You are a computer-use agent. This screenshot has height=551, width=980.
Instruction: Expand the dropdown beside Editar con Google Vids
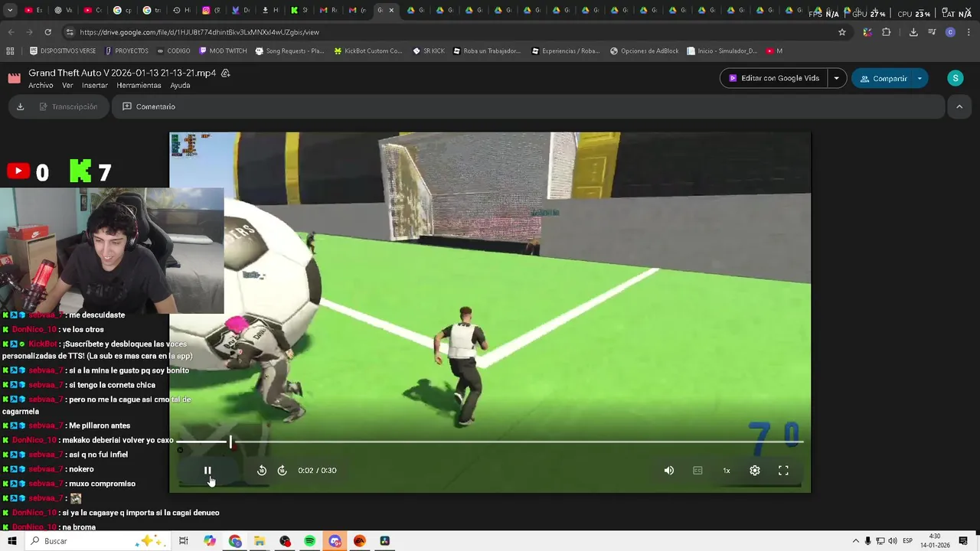pos(837,78)
